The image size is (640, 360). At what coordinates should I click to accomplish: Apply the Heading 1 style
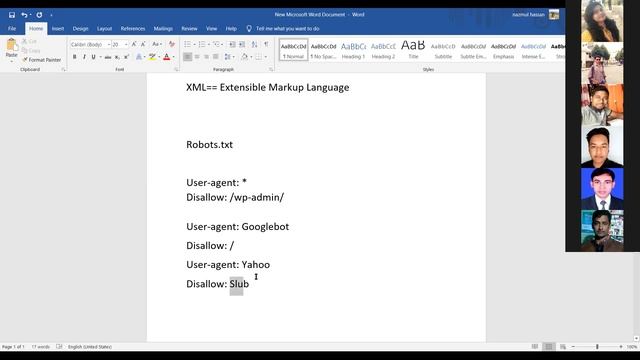click(353, 50)
